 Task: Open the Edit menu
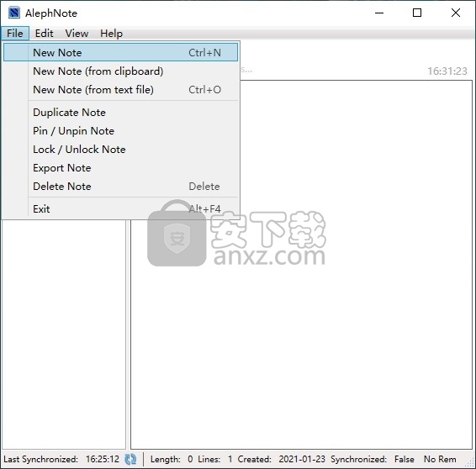click(44, 33)
